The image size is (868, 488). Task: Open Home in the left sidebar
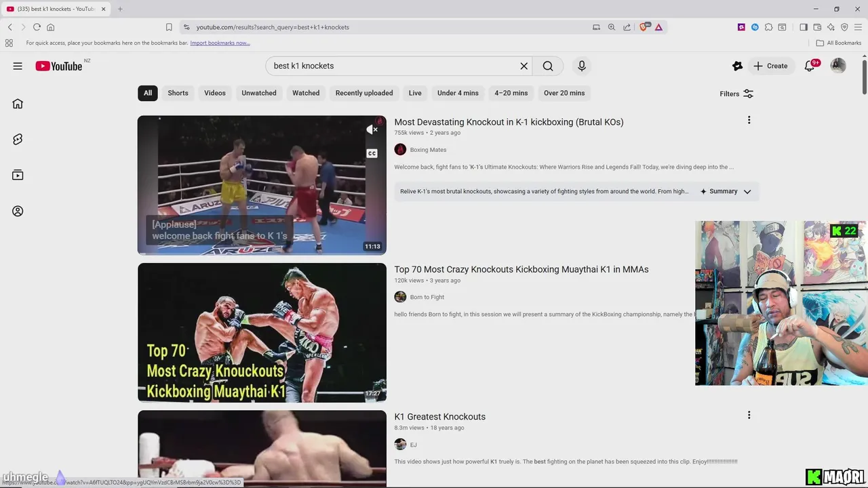tap(18, 104)
